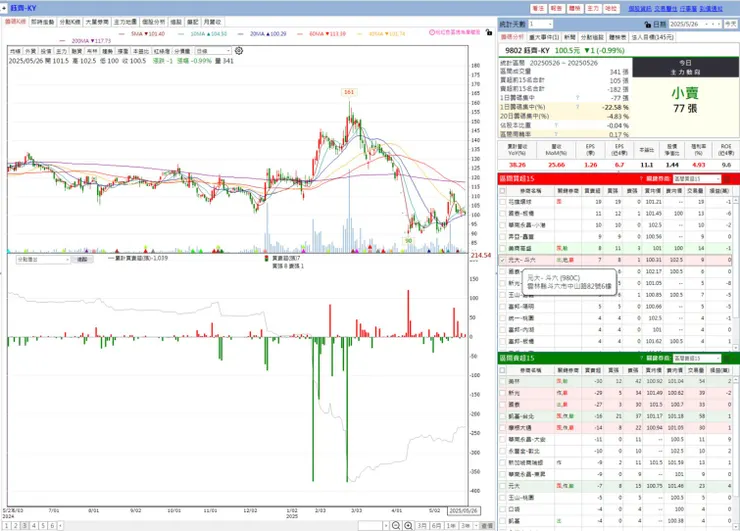740x531 pixels.
Task: Set chart range to 3月
Action: pos(422,525)
